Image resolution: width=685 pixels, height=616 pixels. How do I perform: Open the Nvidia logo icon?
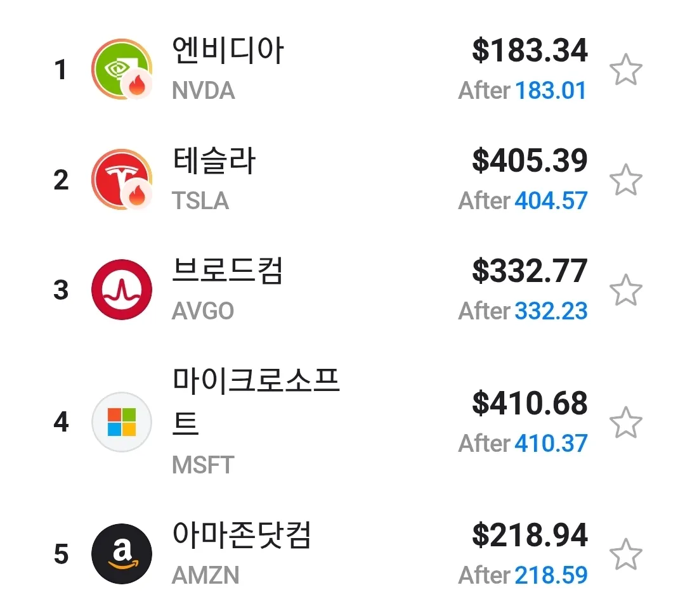point(122,70)
